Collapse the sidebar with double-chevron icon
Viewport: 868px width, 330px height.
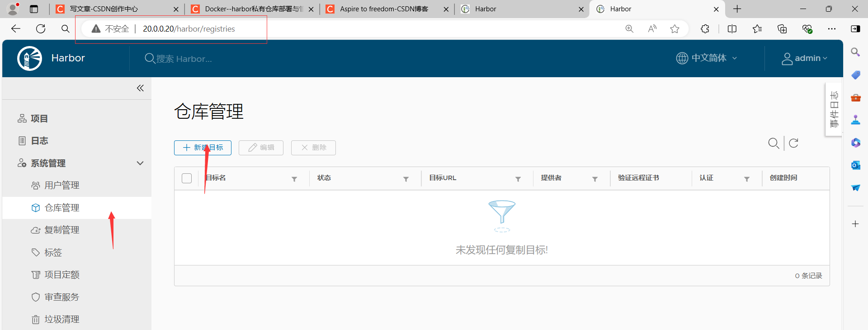(x=140, y=88)
